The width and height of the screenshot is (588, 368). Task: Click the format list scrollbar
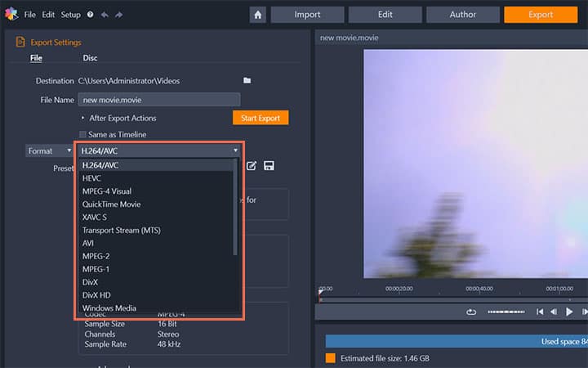235,207
